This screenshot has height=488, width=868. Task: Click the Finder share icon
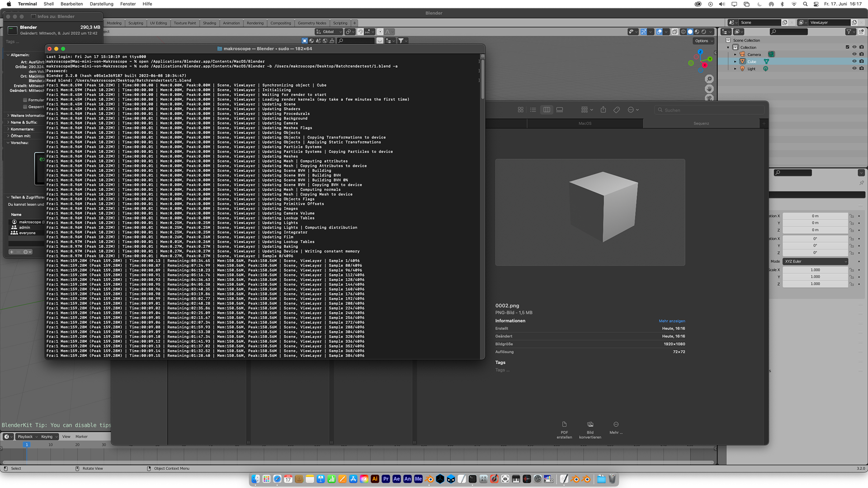point(603,110)
